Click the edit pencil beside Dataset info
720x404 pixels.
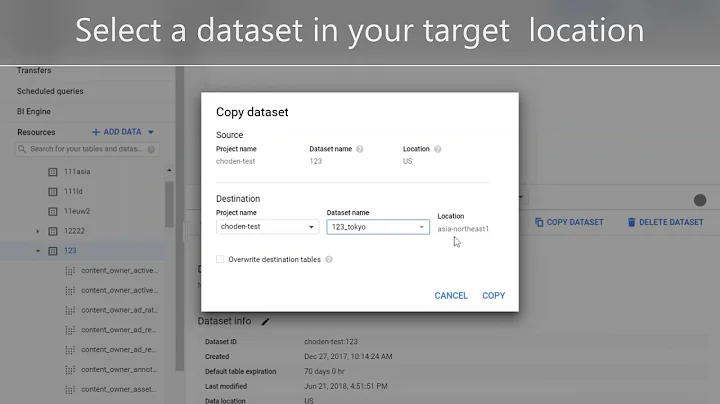[265, 321]
